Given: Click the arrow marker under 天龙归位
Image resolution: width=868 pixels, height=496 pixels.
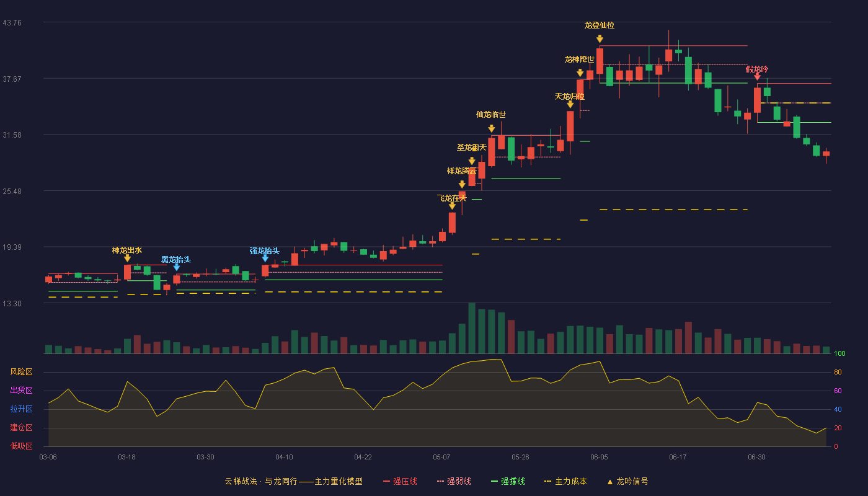Looking at the screenshot, I should pos(570,105).
